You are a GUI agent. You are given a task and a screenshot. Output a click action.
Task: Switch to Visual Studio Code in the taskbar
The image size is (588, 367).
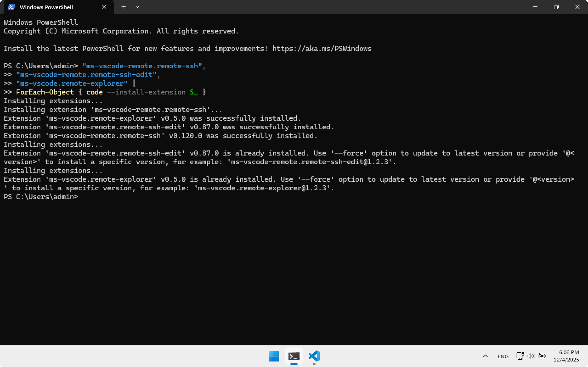314,356
